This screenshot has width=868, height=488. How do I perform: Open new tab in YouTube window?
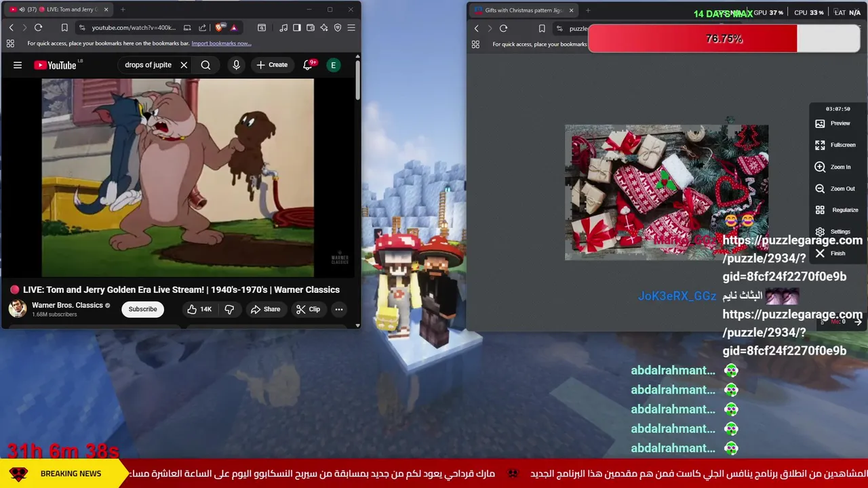tap(123, 9)
